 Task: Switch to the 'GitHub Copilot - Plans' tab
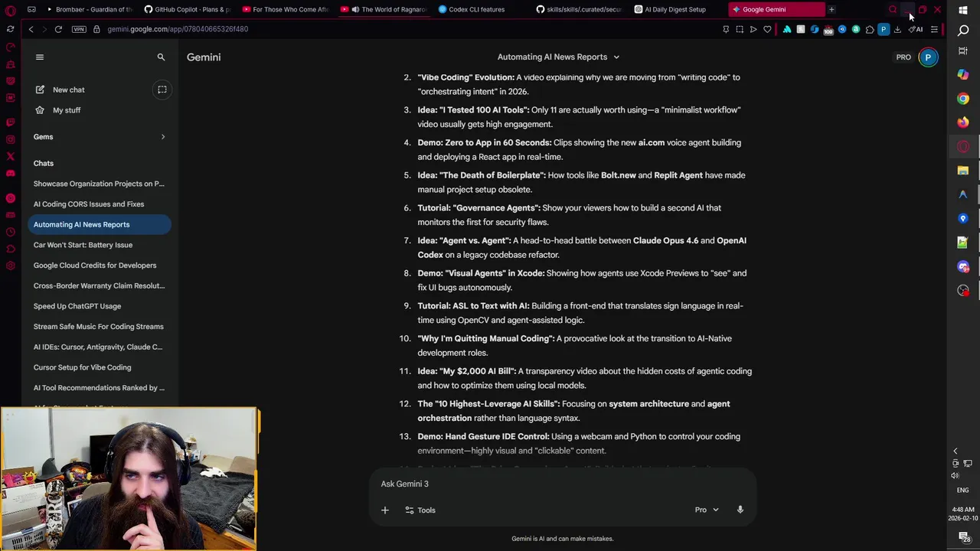[x=188, y=9]
